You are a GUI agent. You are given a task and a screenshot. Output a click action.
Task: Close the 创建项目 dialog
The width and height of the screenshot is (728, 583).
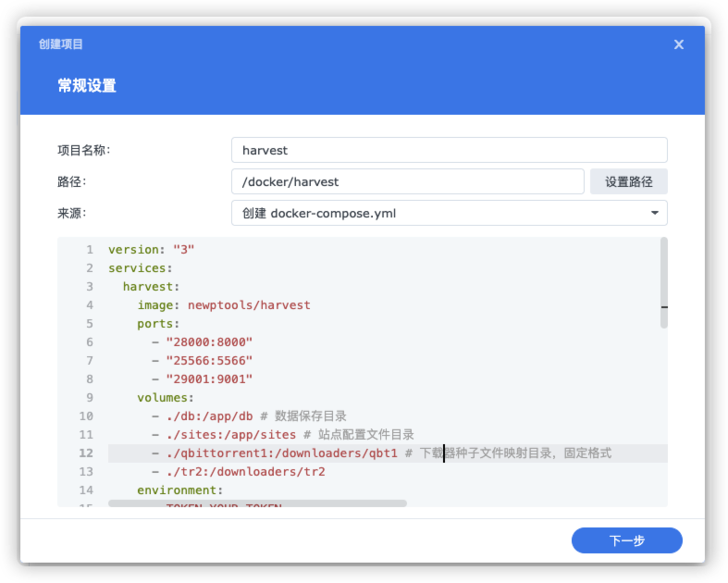(678, 44)
